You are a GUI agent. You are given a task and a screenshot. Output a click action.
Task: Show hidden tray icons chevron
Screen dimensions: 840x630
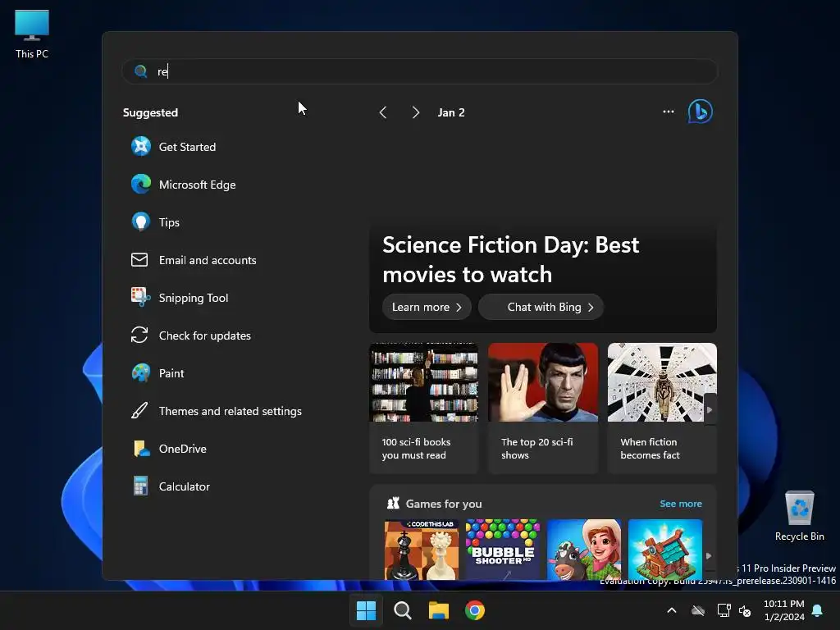[x=671, y=610]
